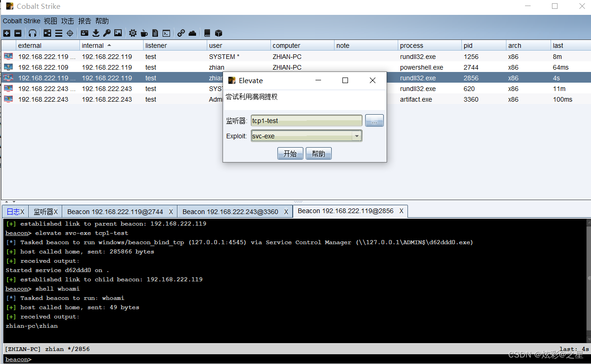Click the ... listener browse button

[374, 121]
